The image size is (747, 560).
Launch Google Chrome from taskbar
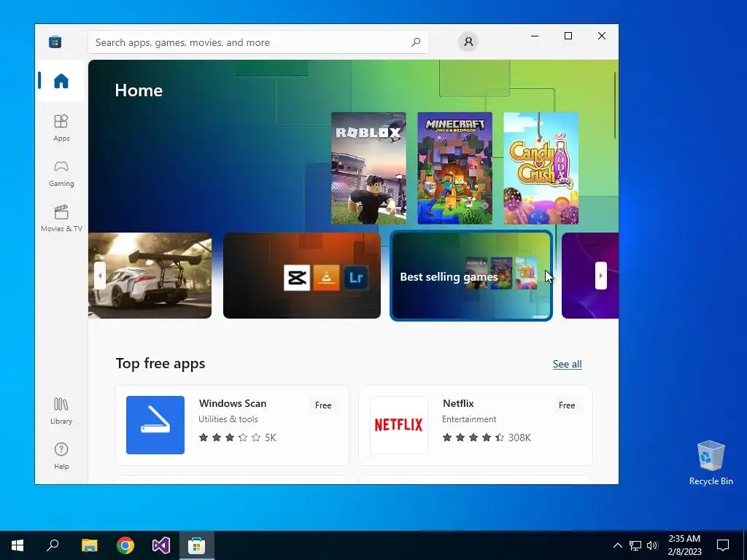tap(125, 545)
